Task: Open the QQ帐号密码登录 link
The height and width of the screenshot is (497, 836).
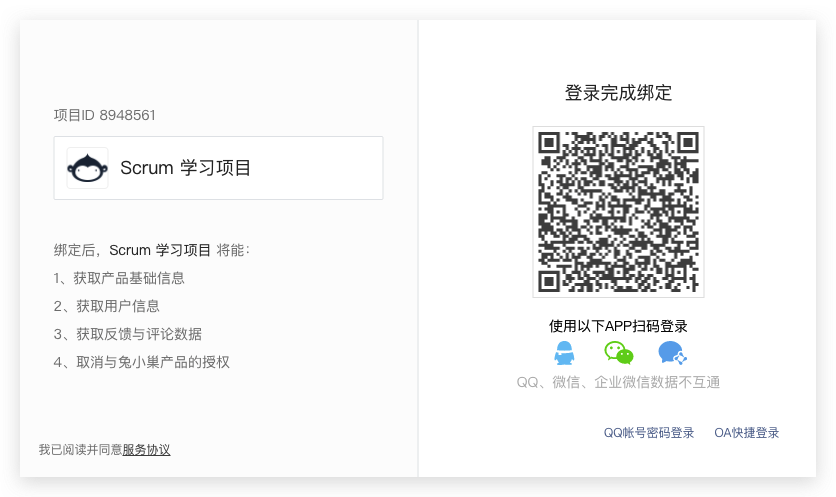Action: (649, 432)
